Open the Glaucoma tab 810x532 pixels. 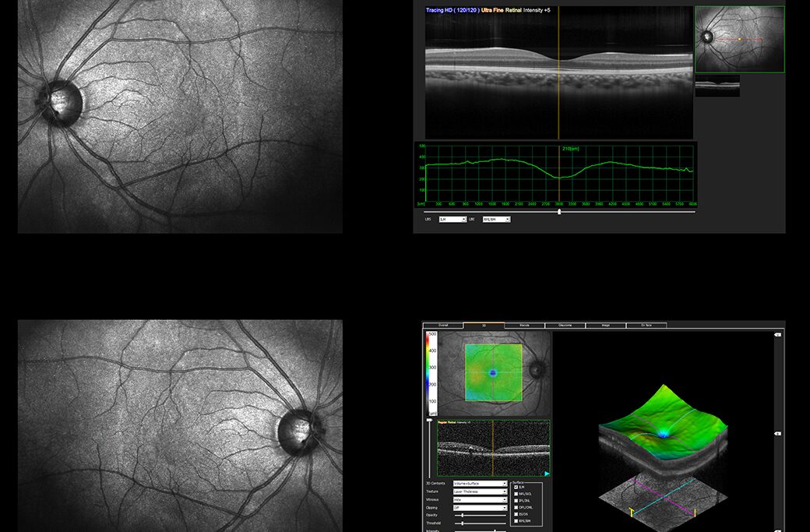point(563,325)
